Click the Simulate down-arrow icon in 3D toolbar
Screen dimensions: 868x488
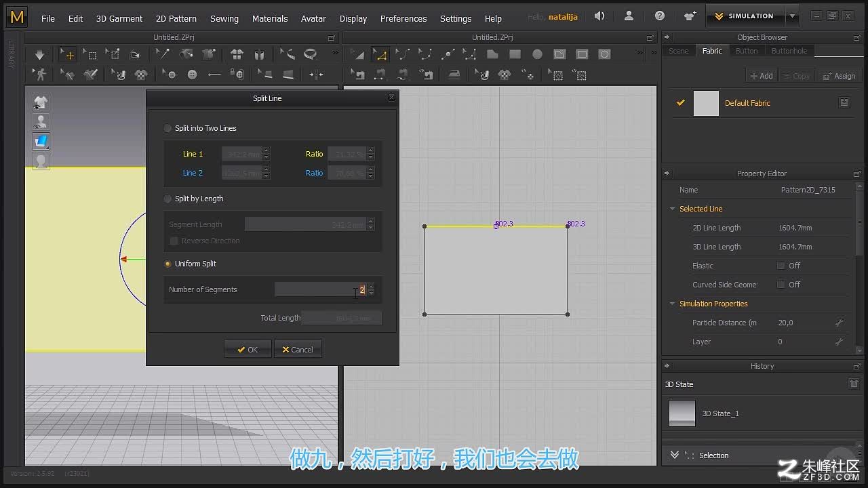point(39,55)
